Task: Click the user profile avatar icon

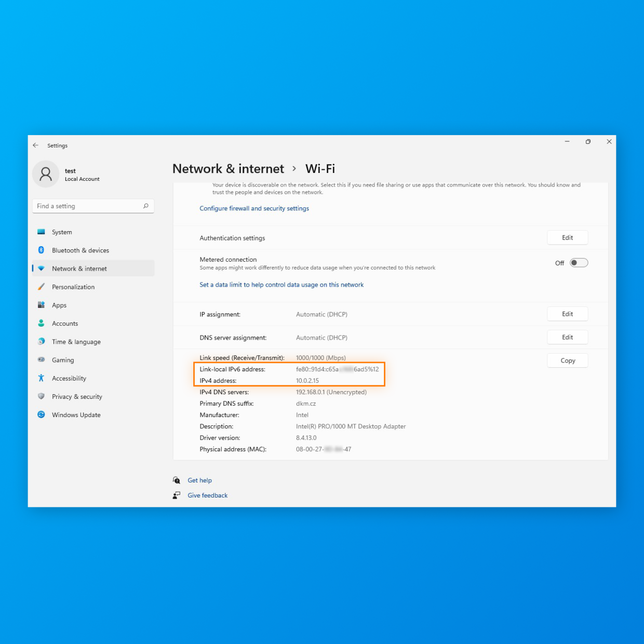Action: coord(46,174)
